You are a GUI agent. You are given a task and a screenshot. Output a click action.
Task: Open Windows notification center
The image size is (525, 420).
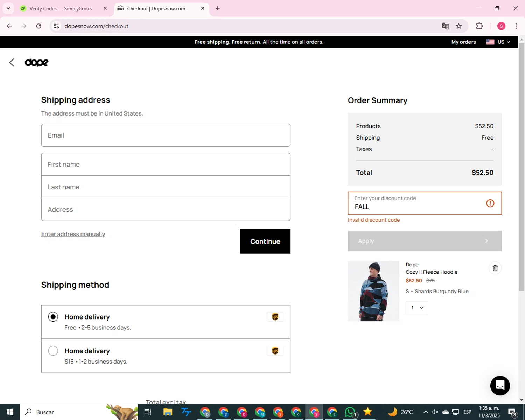click(512, 412)
